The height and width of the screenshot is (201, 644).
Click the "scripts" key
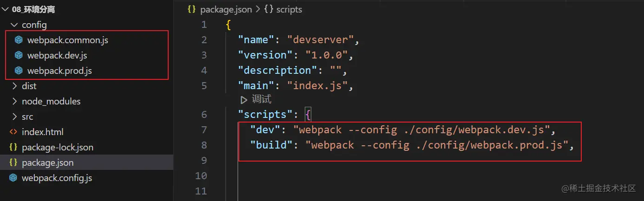coord(265,114)
